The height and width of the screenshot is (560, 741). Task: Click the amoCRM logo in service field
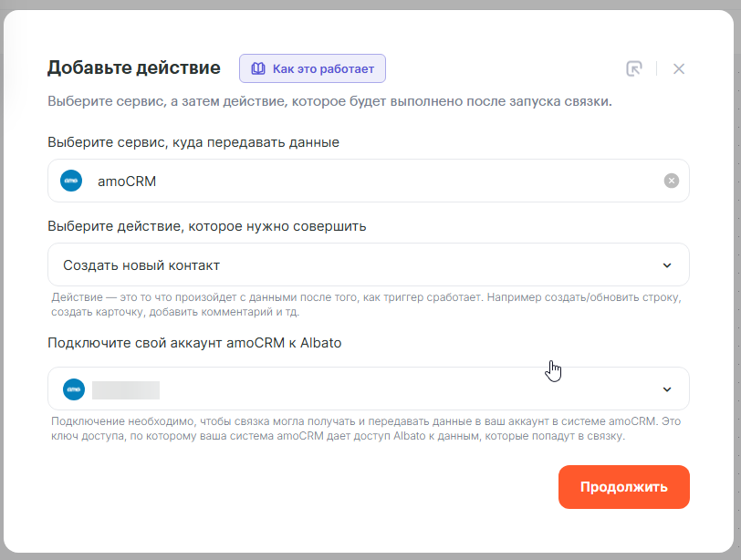71,181
